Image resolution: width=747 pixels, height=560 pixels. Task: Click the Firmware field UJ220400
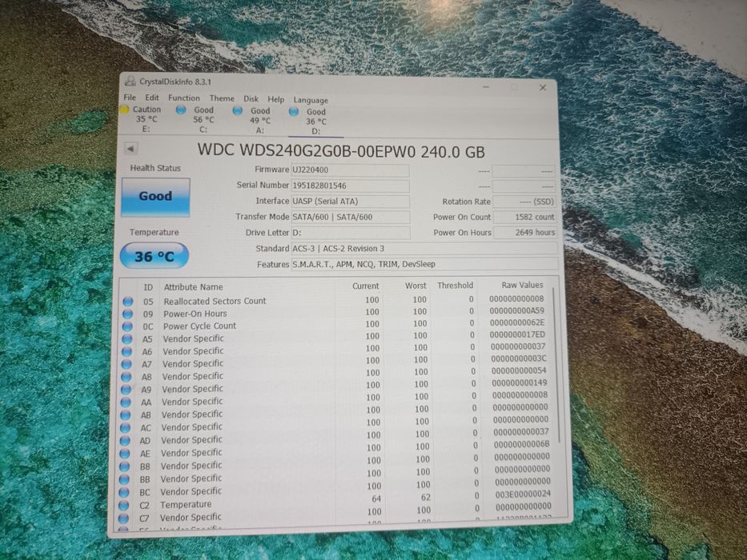[350, 170]
